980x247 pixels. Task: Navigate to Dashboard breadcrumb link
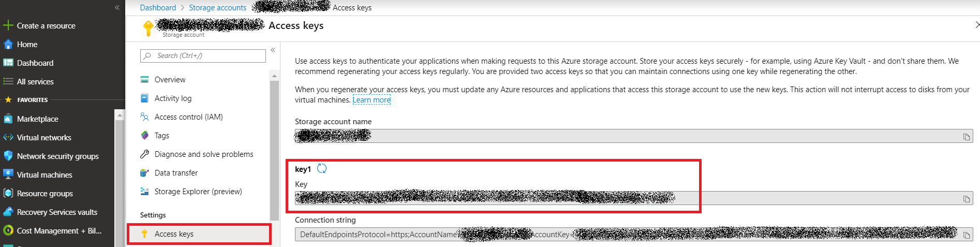[x=158, y=8]
